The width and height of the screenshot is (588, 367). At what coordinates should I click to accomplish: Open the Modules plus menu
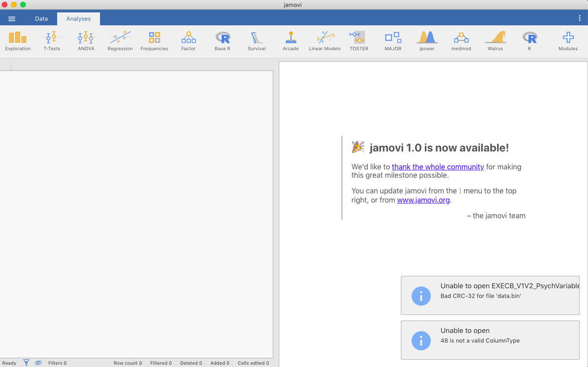pyautogui.click(x=568, y=41)
